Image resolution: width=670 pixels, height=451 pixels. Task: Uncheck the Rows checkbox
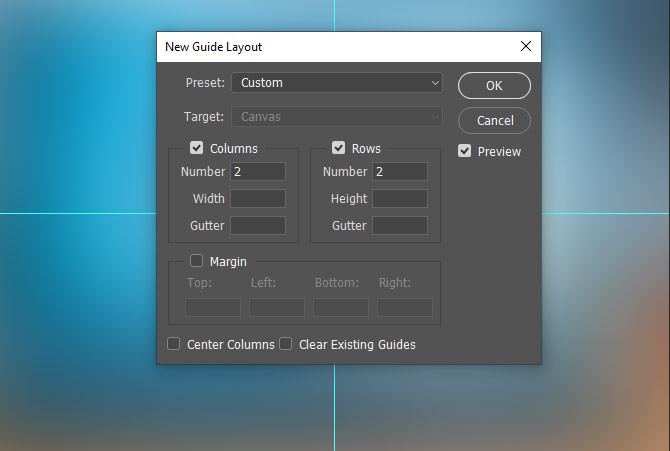[339, 148]
